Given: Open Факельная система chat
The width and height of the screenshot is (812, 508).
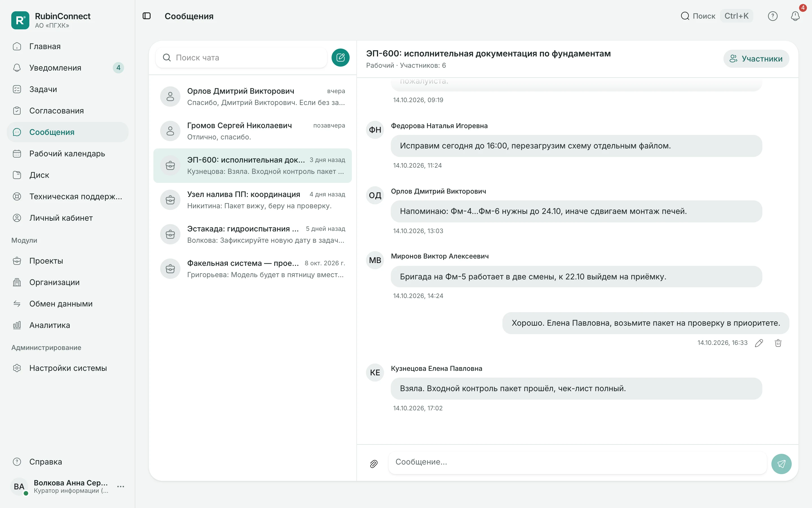Looking at the screenshot, I should [252, 269].
